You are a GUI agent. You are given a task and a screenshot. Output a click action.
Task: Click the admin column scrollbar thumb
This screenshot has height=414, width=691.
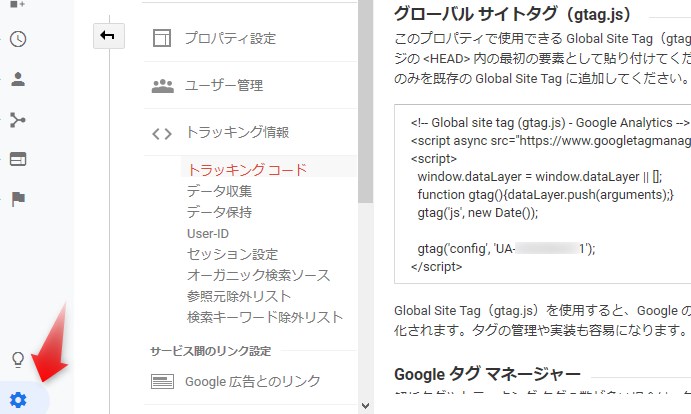[365, 101]
